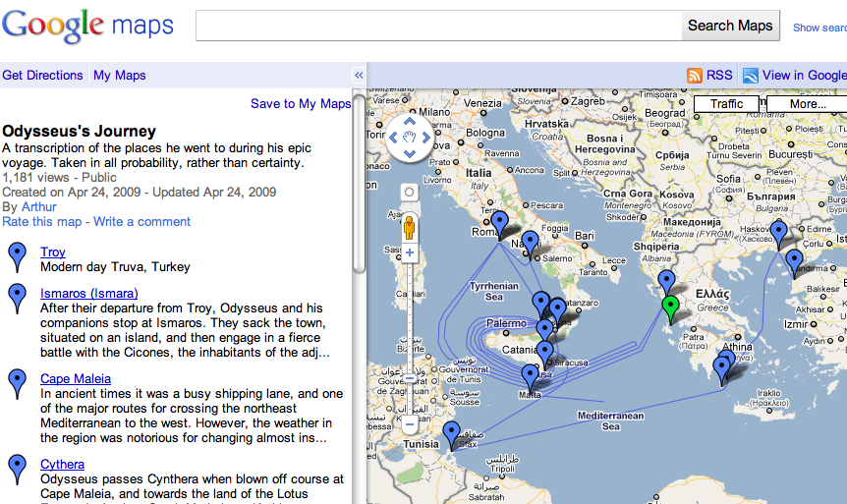
Task: Open the More... map layers dropdown
Action: pyautogui.click(x=806, y=104)
